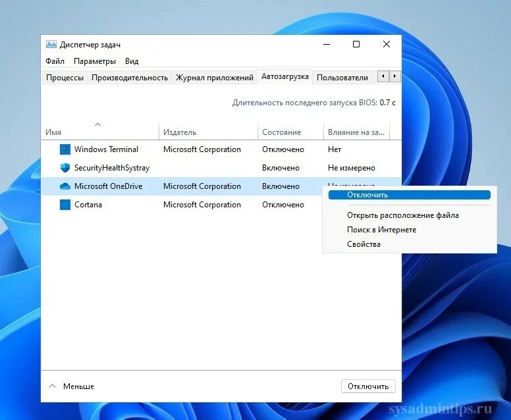Sort by the Издатель column header
This screenshot has width=511, height=420.
[208, 131]
